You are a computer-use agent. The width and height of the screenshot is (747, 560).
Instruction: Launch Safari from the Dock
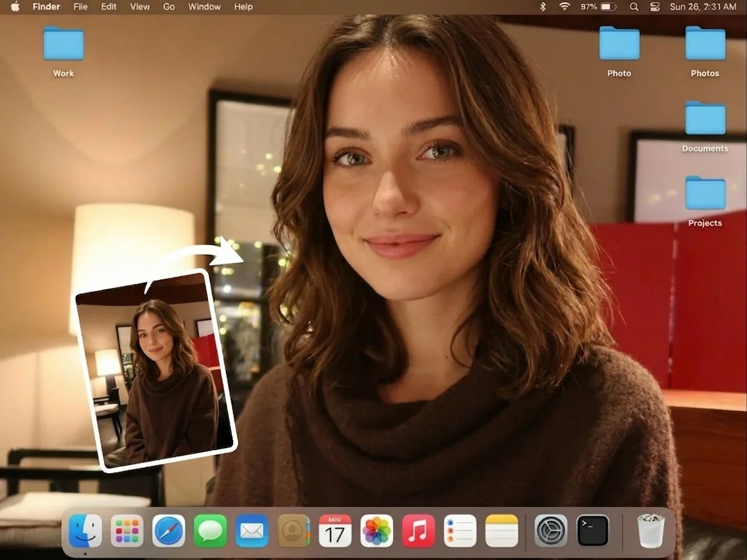point(169,531)
